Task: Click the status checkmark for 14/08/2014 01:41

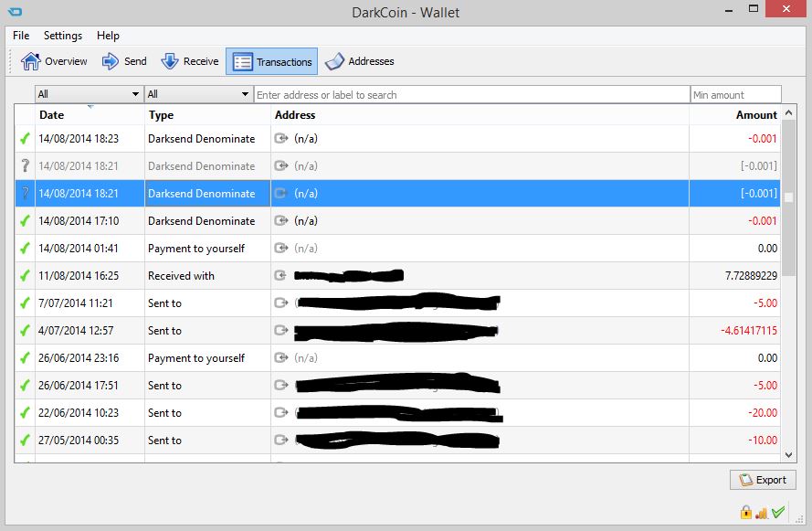Action: [25, 249]
